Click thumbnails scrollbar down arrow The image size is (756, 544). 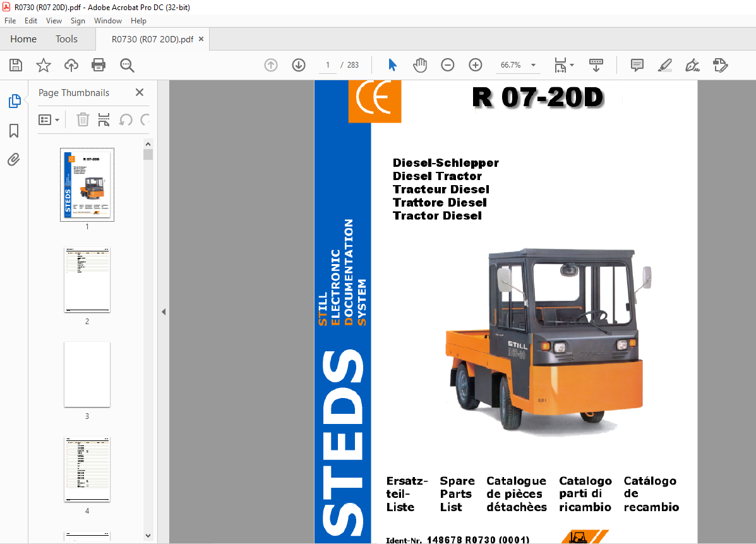[148, 536]
